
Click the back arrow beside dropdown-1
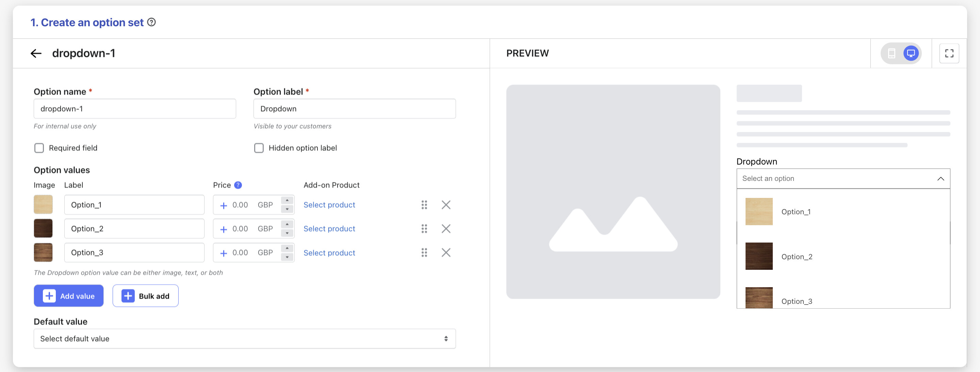[36, 53]
